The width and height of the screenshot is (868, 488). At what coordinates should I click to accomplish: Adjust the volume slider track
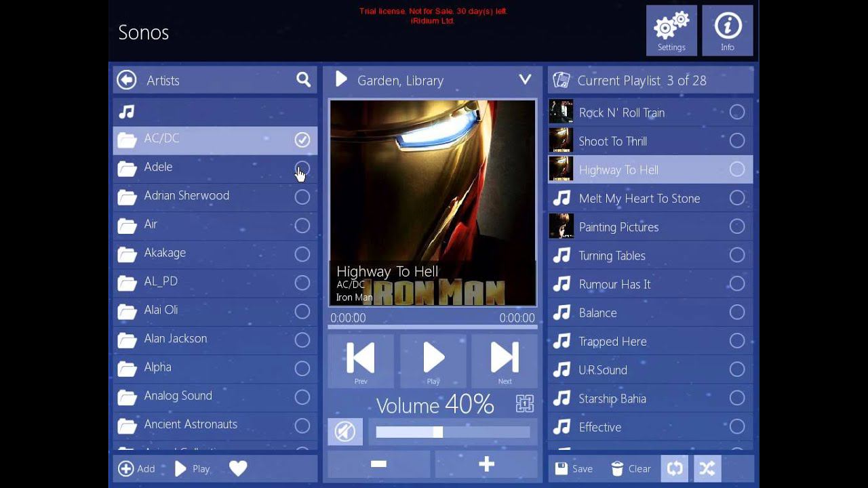click(x=453, y=432)
